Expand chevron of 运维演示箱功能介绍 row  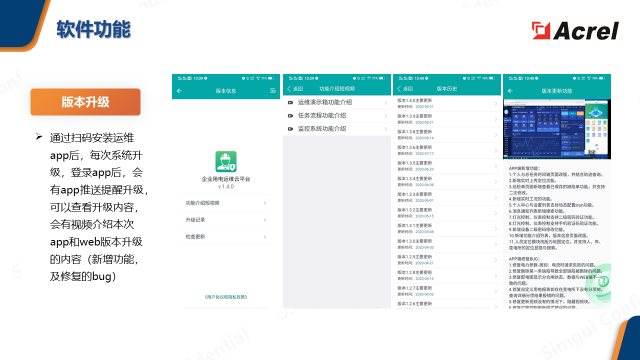pyautogui.click(x=386, y=102)
